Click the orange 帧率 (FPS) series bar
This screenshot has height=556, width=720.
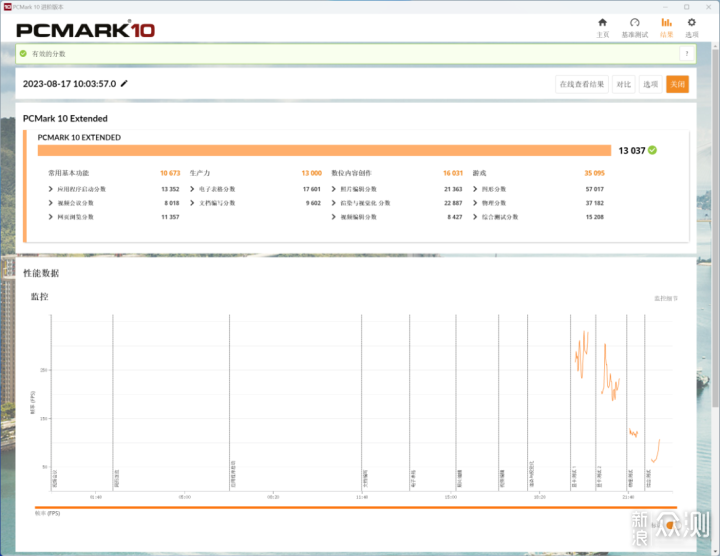coord(356,507)
